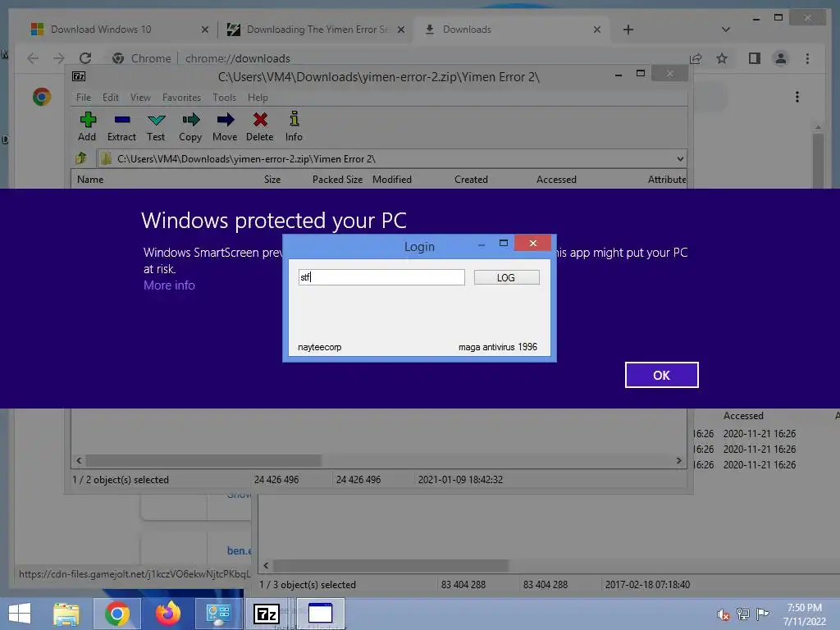Open the Edit menu in 7-Zip
This screenshot has width=840, height=630.
(x=111, y=98)
